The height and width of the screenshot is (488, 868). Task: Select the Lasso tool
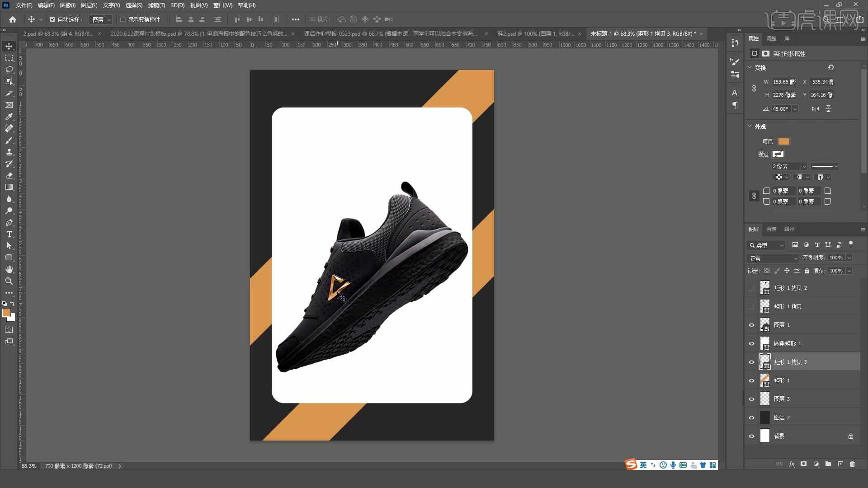pos(9,70)
